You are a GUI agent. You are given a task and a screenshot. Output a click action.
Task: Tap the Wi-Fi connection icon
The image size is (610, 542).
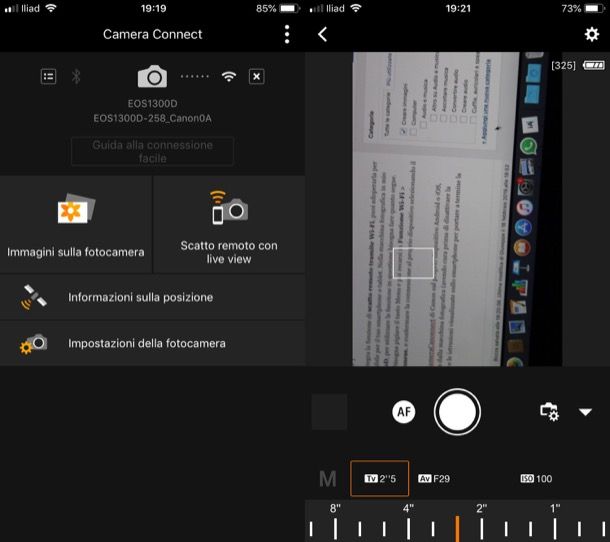[x=229, y=77]
